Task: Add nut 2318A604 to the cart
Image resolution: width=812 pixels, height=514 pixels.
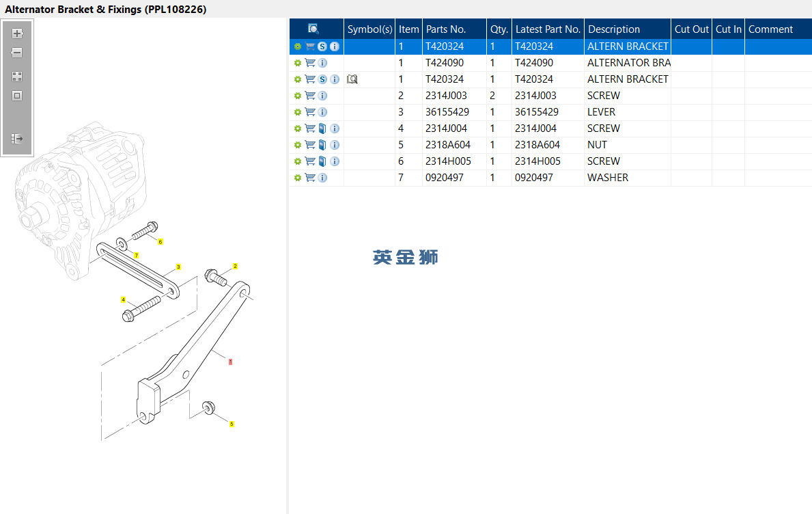Action: [310, 145]
